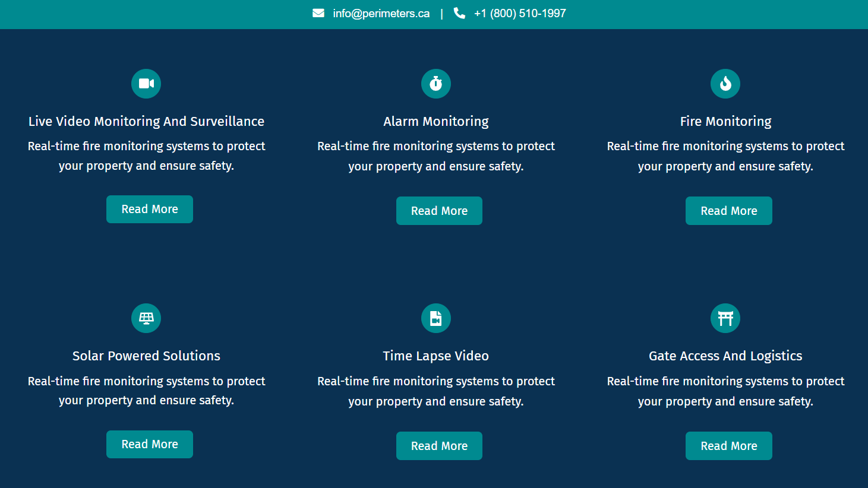
Task: Click the solar panel icon above Solar Powered Solutions
Action: (x=146, y=318)
